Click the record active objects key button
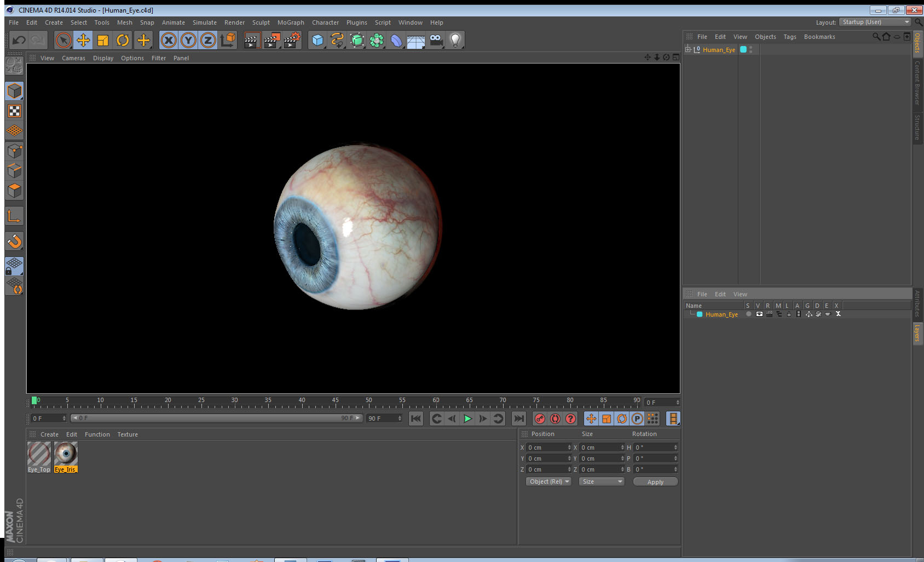This screenshot has height=562, width=924. pyautogui.click(x=540, y=419)
